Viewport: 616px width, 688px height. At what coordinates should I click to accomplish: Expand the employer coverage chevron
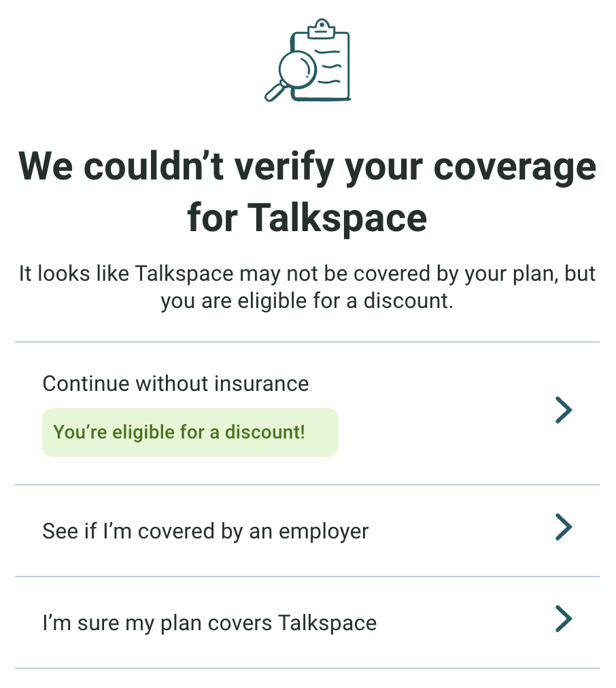564,528
